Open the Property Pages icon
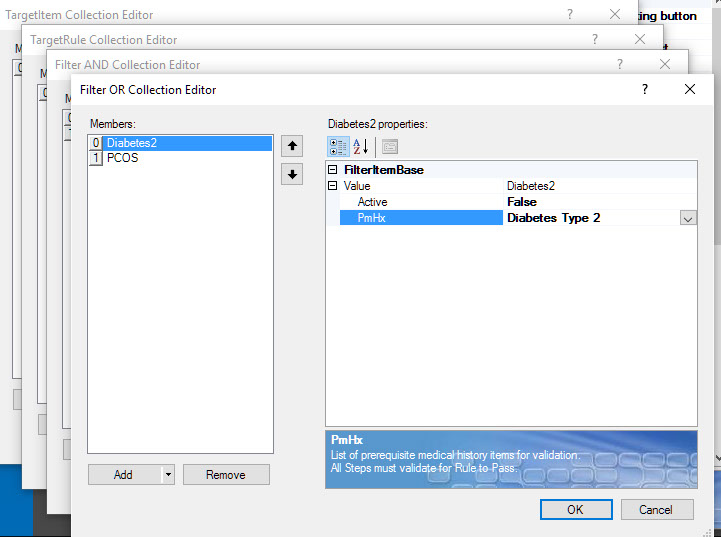The height and width of the screenshot is (537, 721). (389, 146)
